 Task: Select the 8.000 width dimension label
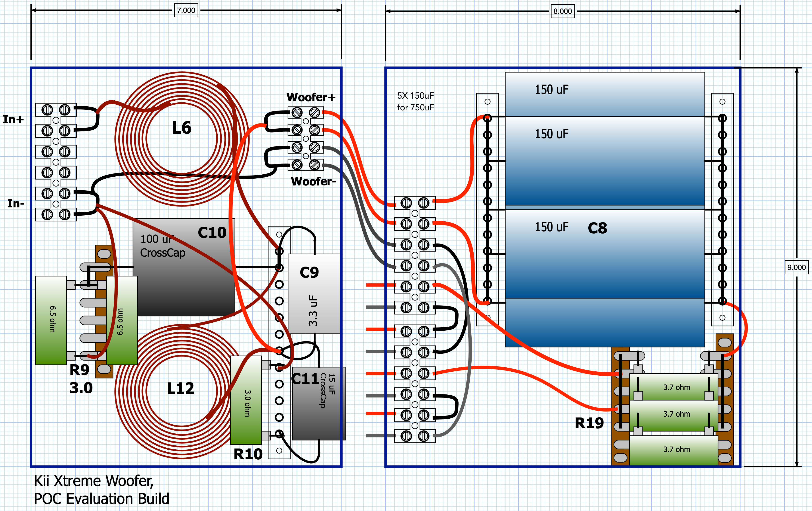click(563, 11)
